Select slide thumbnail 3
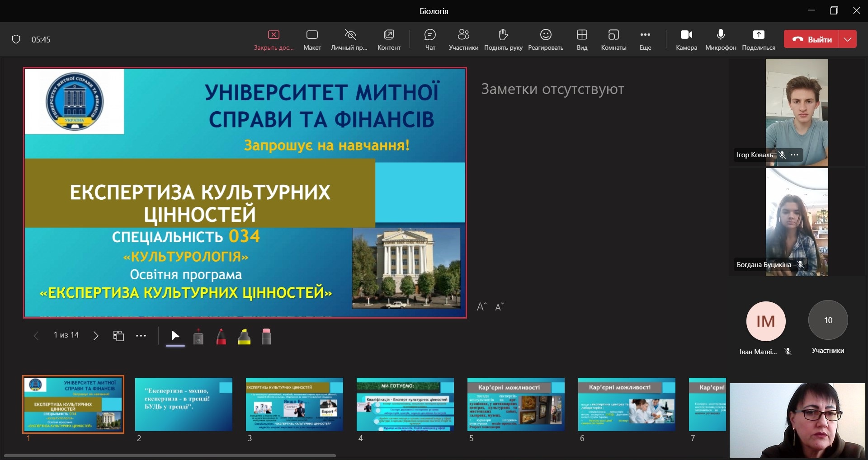The image size is (868, 460). (294, 404)
